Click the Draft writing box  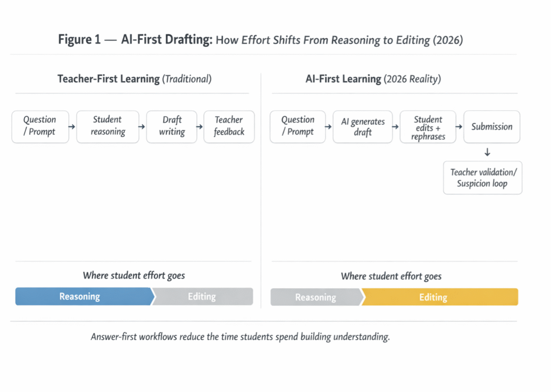point(172,126)
